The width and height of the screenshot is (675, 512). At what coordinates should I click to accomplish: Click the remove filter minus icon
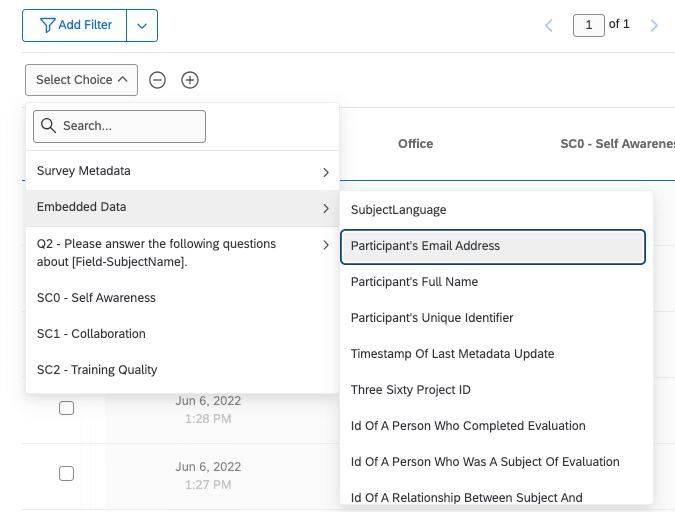point(157,80)
